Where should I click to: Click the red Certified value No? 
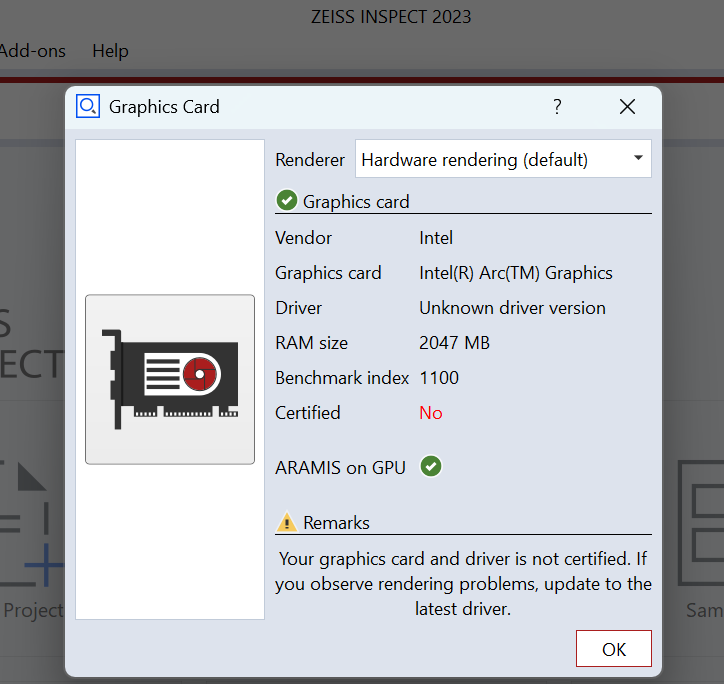pos(431,413)
